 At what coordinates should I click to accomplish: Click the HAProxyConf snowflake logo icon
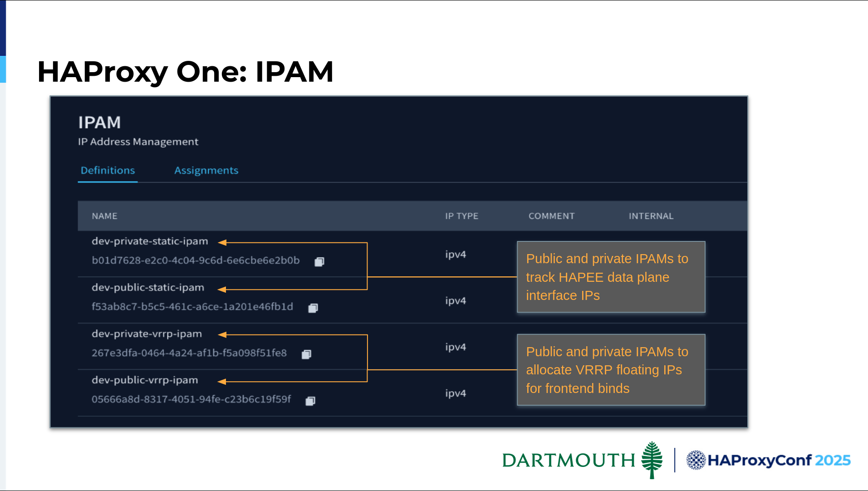[x=696, y=460]
